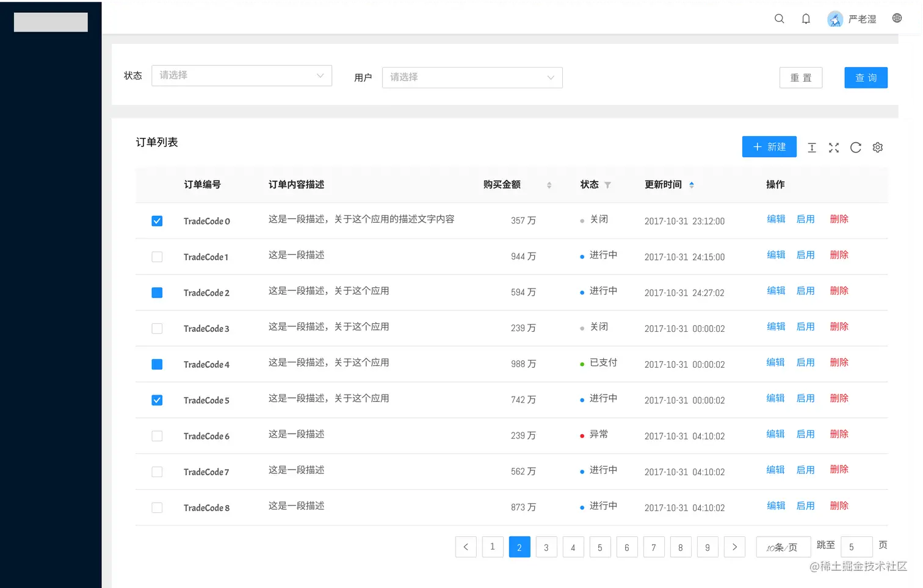The height and width of the screenshot is (588, 923).
Task: Click the table density icon
Action: tap(812, 148)
